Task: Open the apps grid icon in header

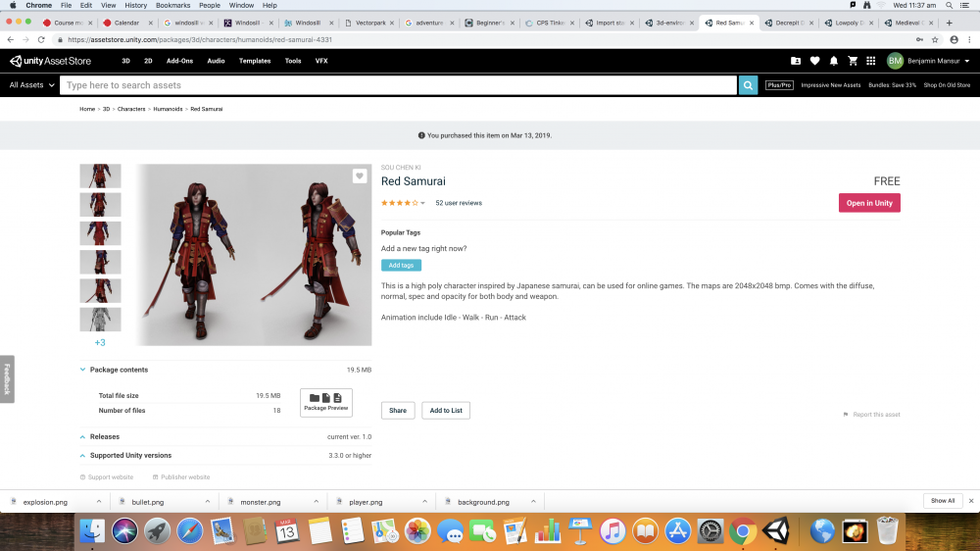Action: (x=870, y=61)
